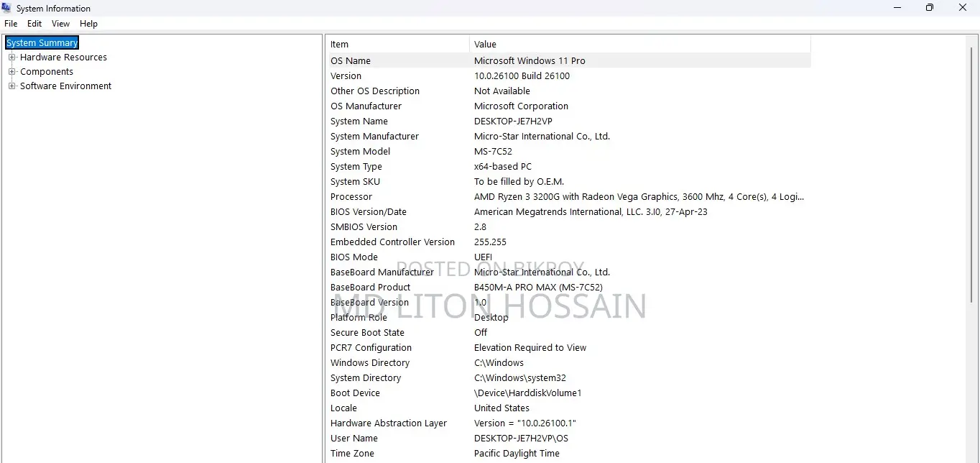Click the System SKU item
The width and height of the screenshot is (980, 463).
355,182
